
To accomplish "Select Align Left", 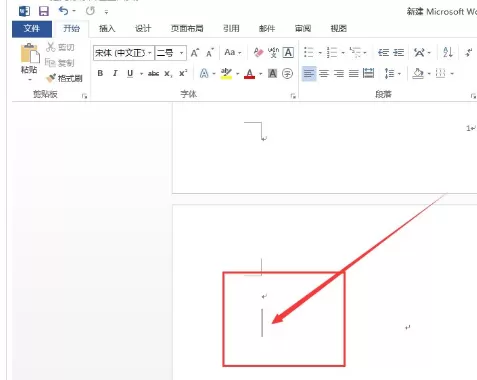I will (x=309, y=73).
